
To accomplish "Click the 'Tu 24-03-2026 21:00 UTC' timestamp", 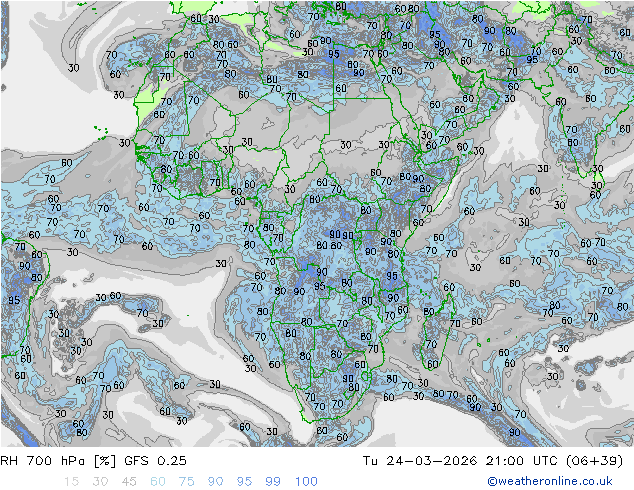I will pos(460,460).
